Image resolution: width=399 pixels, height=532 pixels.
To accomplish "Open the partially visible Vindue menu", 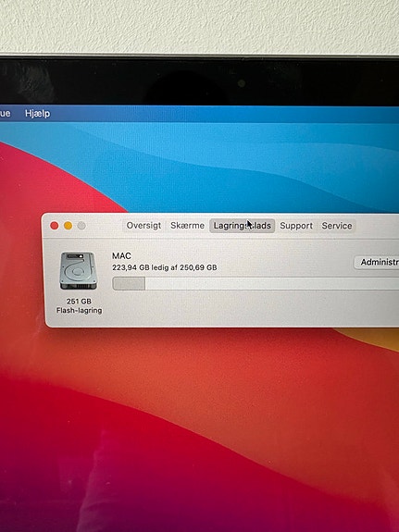I will coord(6,113).
